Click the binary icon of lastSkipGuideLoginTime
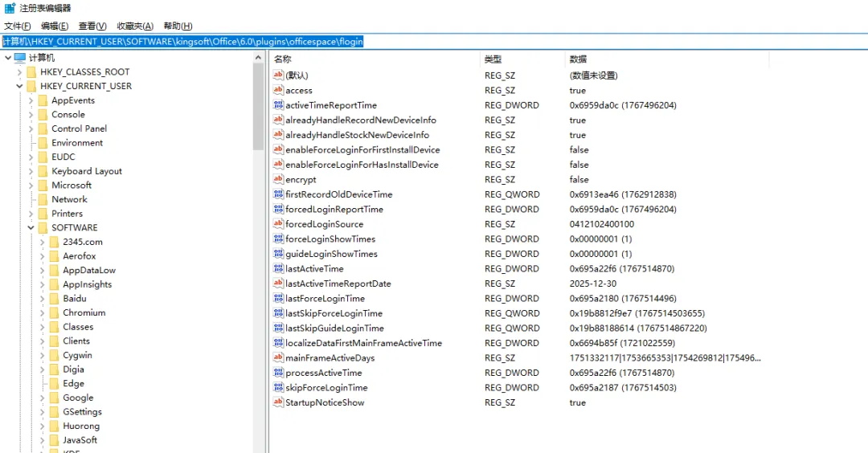The height and width of the screenshot is (453, 868). tap(278, 328)
